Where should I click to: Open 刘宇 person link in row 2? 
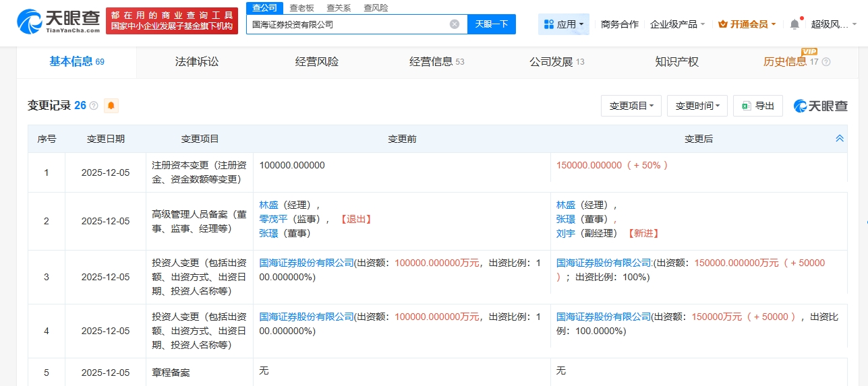565,233
